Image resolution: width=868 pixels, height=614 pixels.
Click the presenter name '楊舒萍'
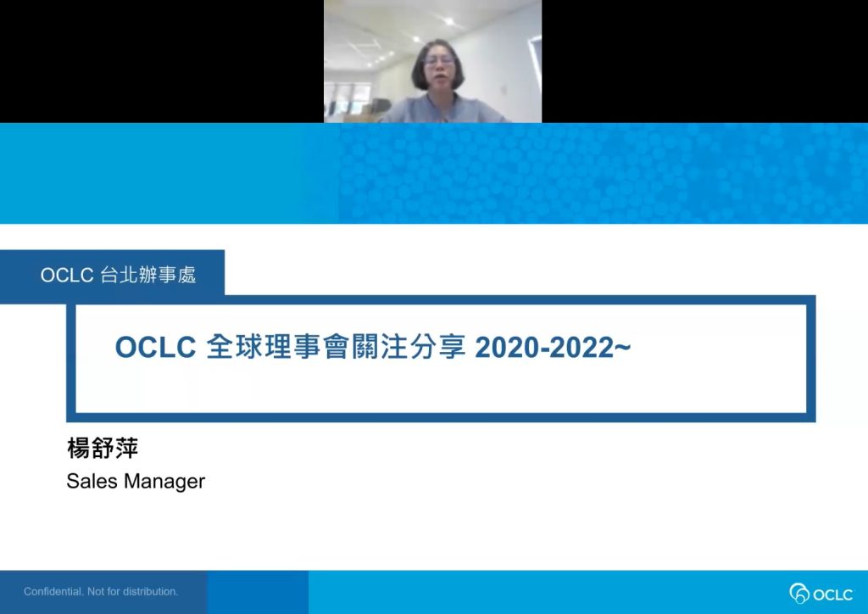pos(103,448)
